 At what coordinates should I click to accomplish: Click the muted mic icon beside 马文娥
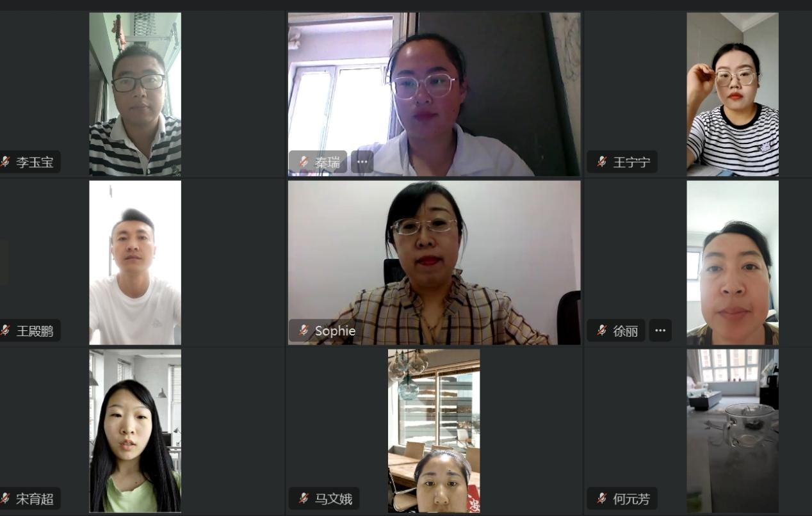[304, 499]
